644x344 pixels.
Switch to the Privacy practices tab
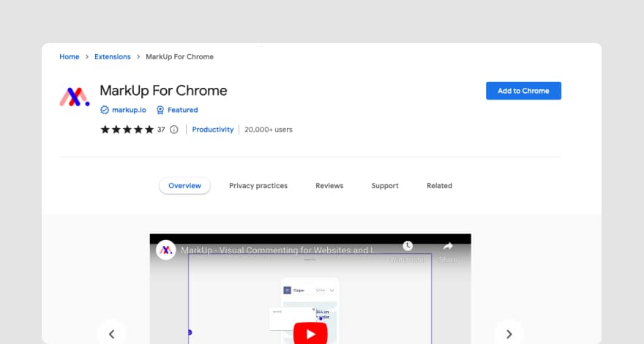point(258,186)
